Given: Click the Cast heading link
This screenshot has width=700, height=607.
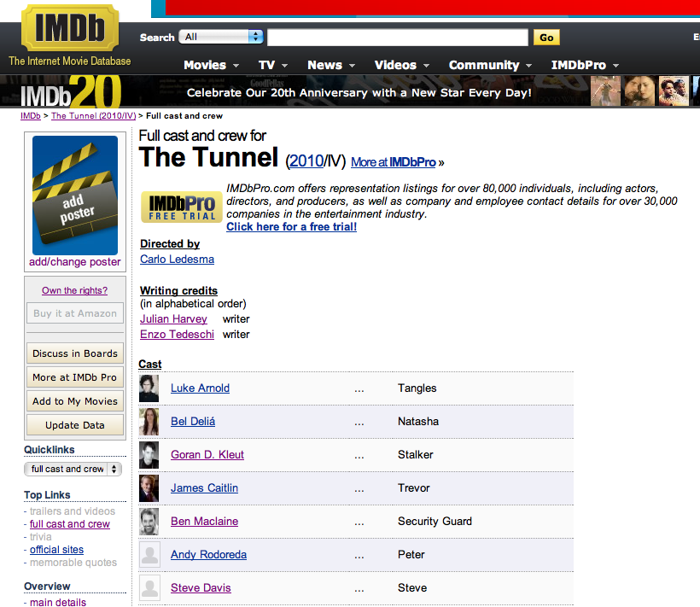Looking at the screenshot, I should [150, 365].
